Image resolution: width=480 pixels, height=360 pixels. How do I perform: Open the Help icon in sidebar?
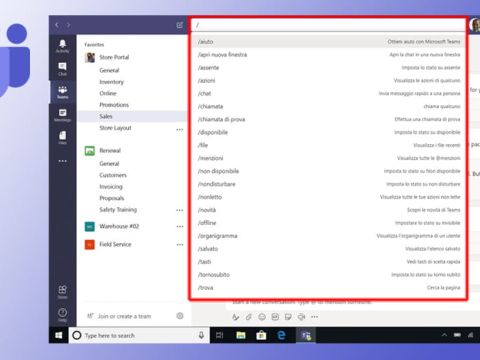[62, 314]
